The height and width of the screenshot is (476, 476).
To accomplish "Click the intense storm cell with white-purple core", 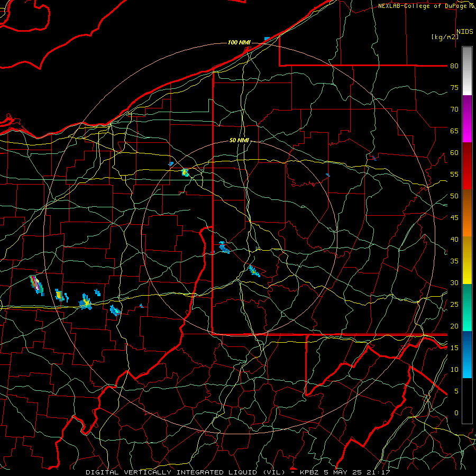I will 36,286.
